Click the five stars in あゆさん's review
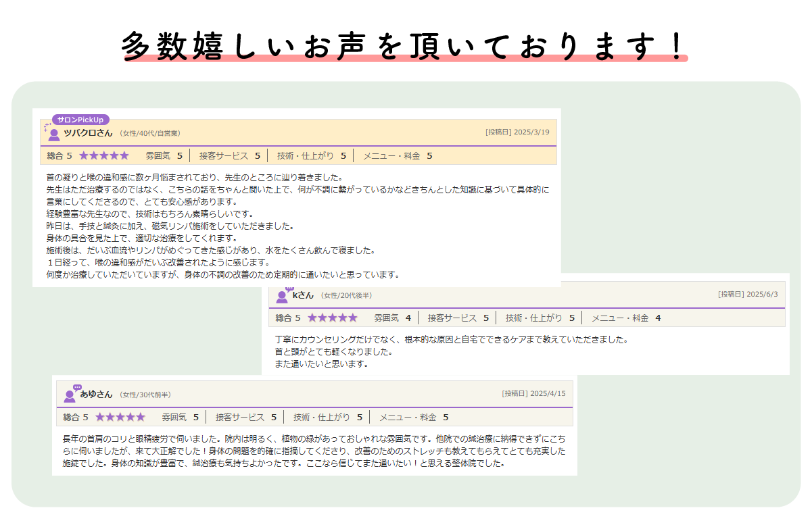 pyautogui.click(x=120, y=417)
